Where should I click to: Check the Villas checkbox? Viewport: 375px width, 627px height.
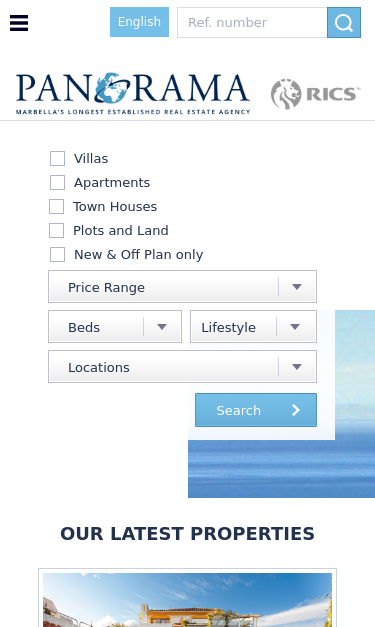[x=58, y=158]
